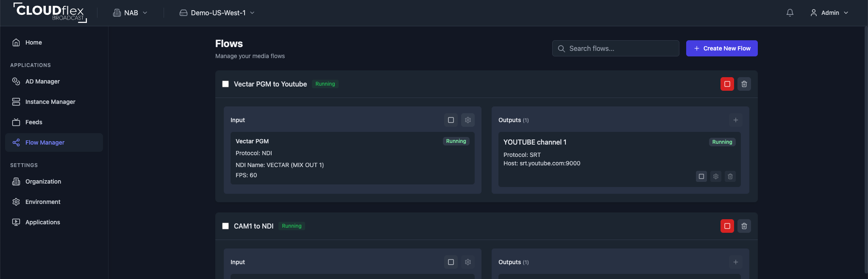Add output to Vectar PGM to Youtube flow
The width and height of the screenshot is (868, 279).
tap(736, 120)
